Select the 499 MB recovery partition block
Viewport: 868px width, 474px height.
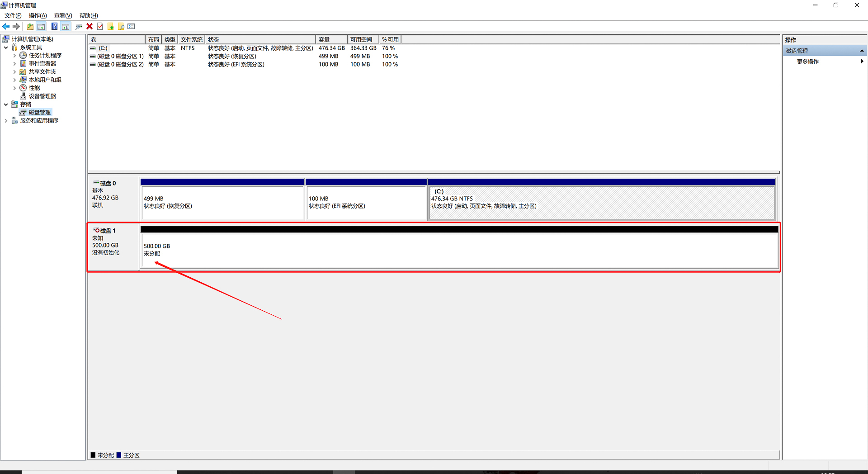222,203
